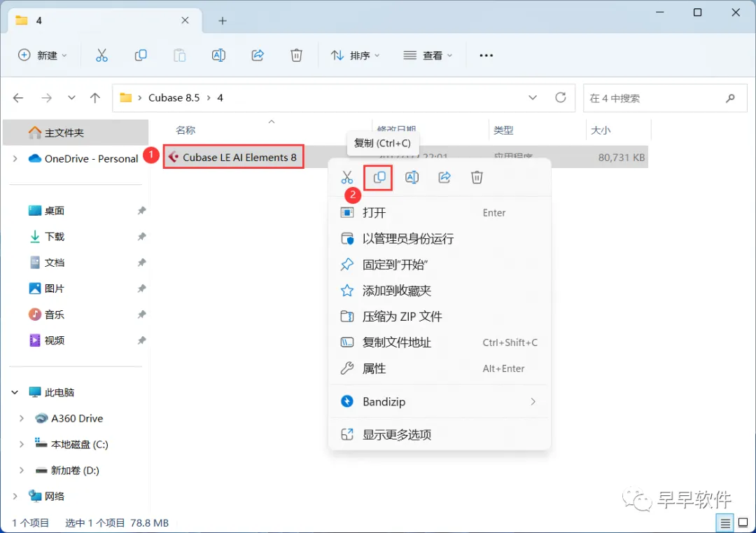Open 图片 quick access folder
The image size is (756, 533).
[x=46, y=289]
